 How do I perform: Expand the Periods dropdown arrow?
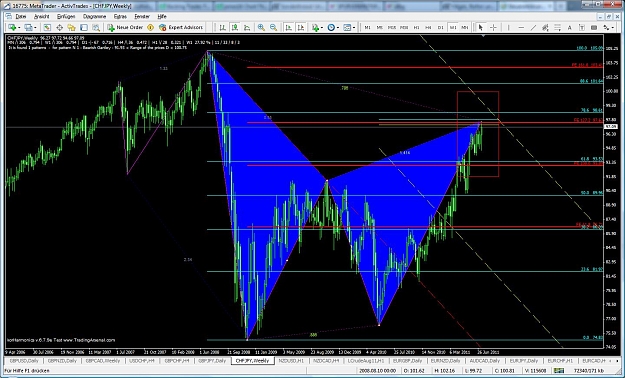click(x=338, y=28)
